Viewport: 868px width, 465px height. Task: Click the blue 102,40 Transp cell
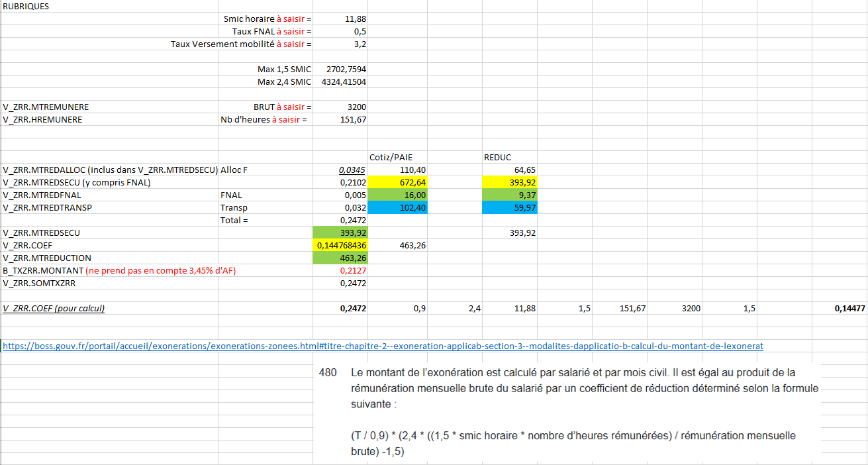click(397, 208)
